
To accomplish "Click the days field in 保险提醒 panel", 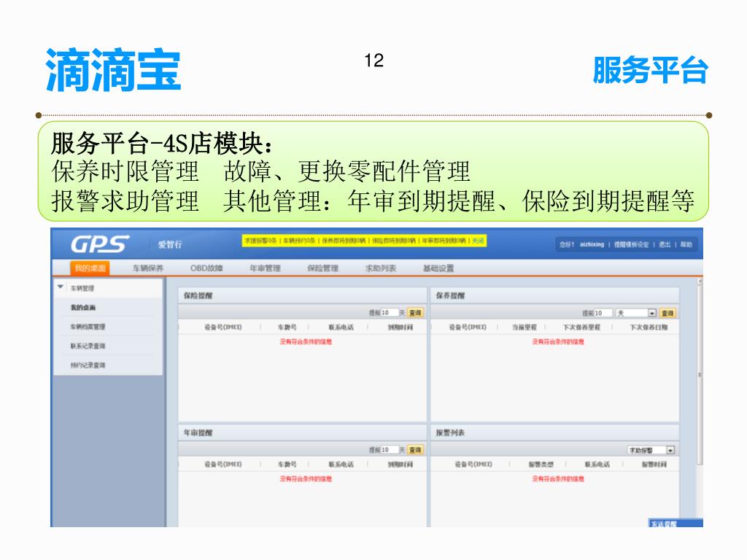I will point(389,313).
